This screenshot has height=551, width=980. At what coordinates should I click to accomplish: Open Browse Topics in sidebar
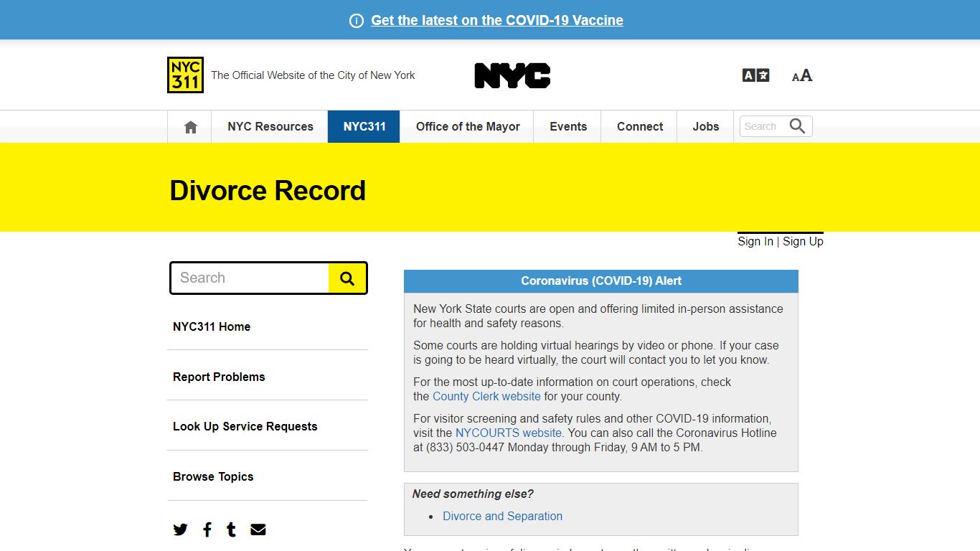click(213, 476)
